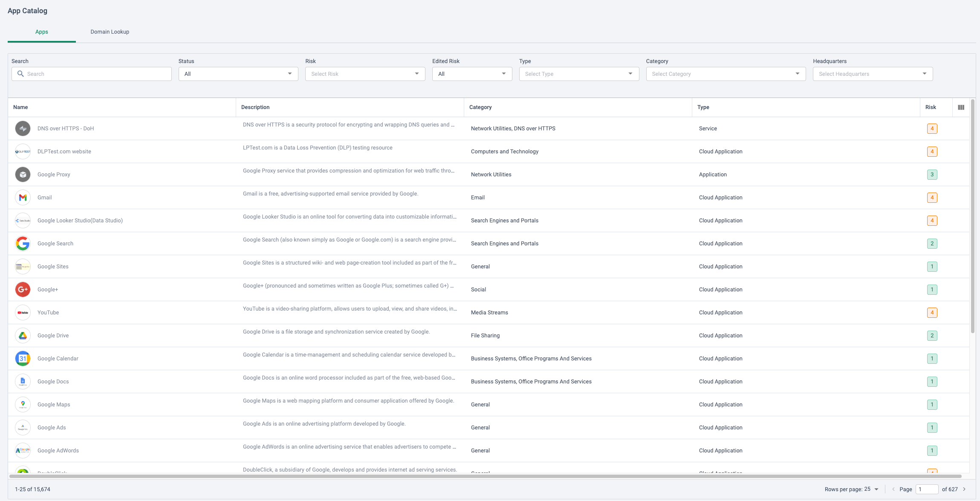Click the Email category cell
Screen dimensions: 980x501
[x=478, y=198]
